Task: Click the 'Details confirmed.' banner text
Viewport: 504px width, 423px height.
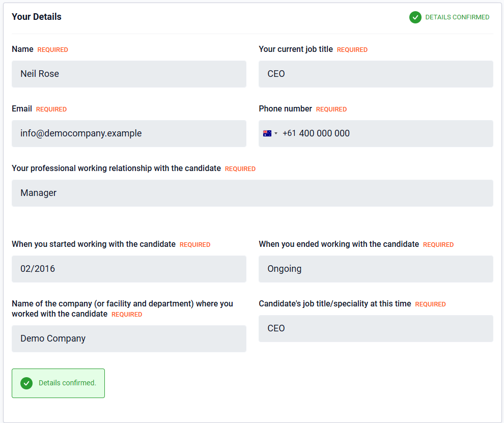Action: (x=67, y=383)
